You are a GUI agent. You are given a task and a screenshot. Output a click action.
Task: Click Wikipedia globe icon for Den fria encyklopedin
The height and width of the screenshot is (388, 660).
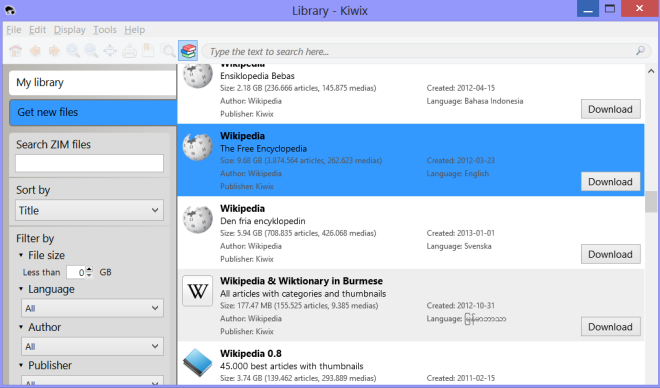197,219
